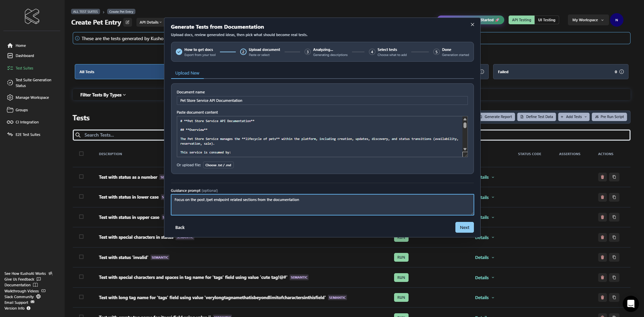Copy the 'Test with status in upper case' row

614,217
